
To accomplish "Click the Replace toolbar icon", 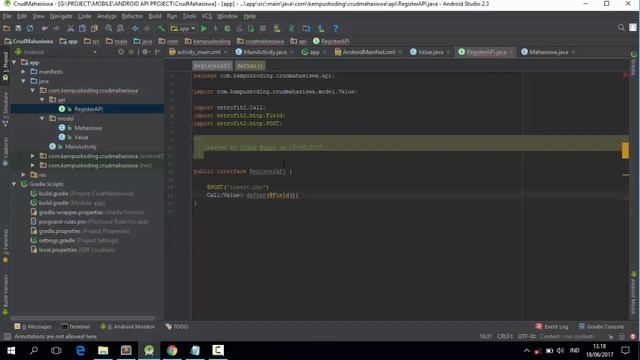I will pos(120,28).
